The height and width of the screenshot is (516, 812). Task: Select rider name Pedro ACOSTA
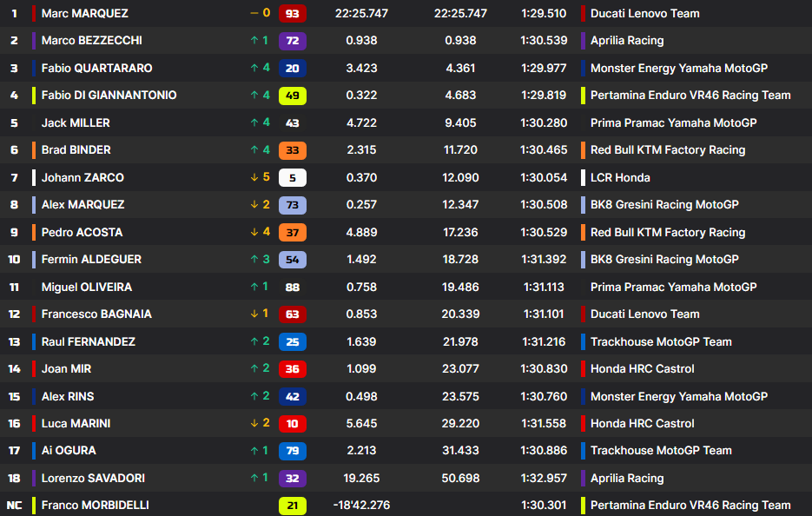(82, 233)
